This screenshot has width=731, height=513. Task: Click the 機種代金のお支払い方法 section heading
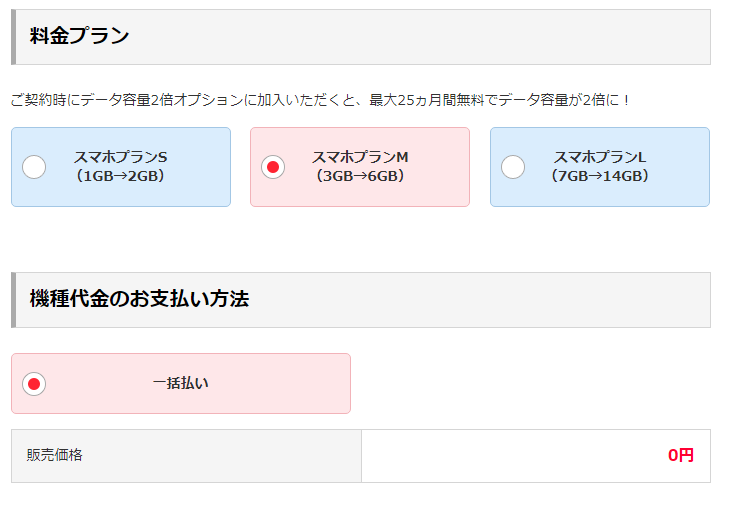(139, 299)
